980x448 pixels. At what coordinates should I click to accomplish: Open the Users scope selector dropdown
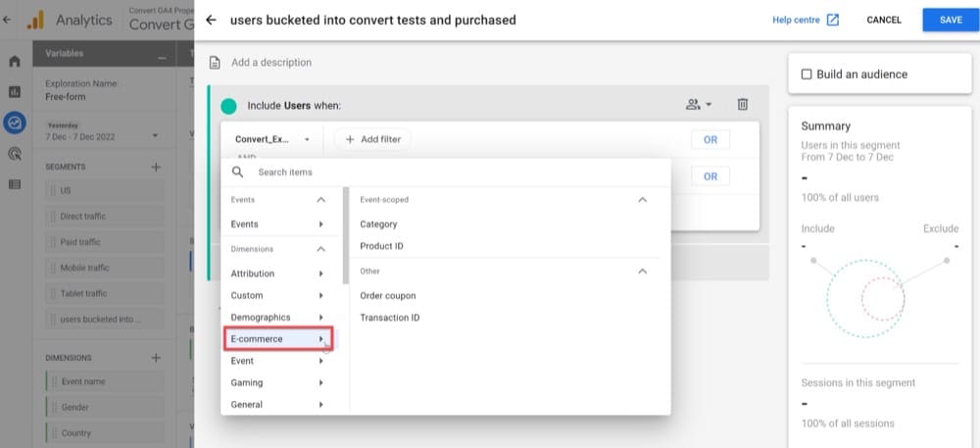tap(699, 105)
